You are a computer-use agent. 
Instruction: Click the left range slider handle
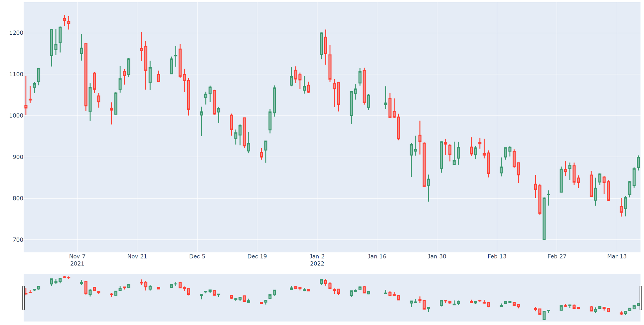pyautogui.click(x=24, y=298)
